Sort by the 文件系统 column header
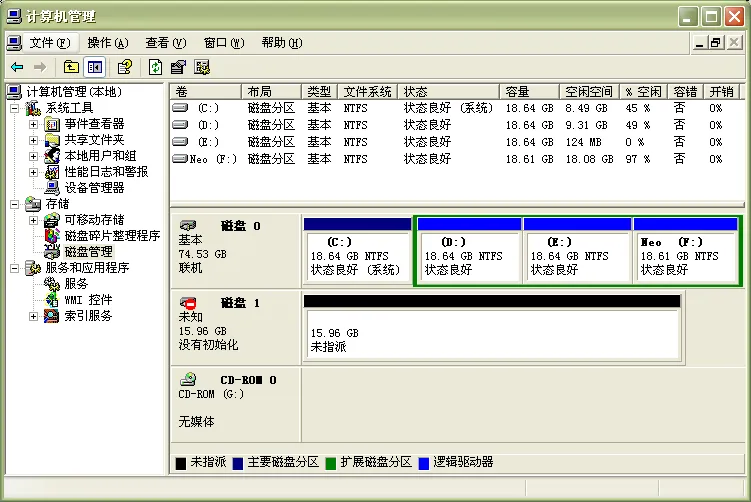 click(x=367, y=91)
